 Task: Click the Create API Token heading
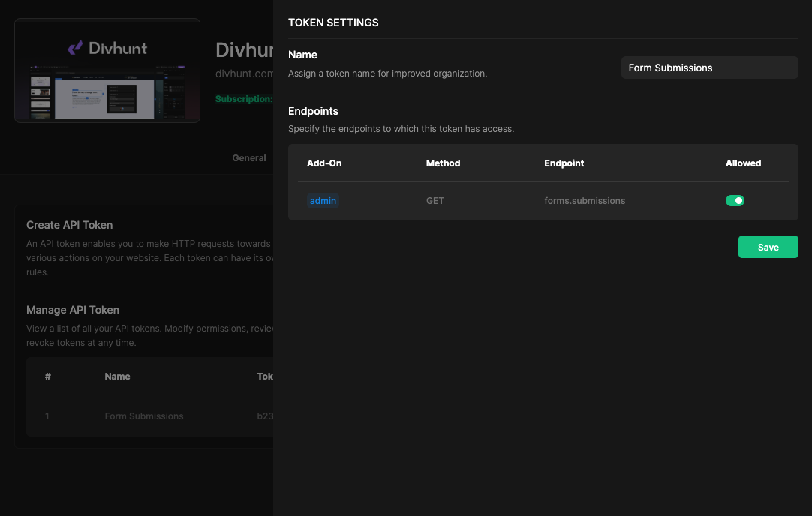[x=69, y=225]
